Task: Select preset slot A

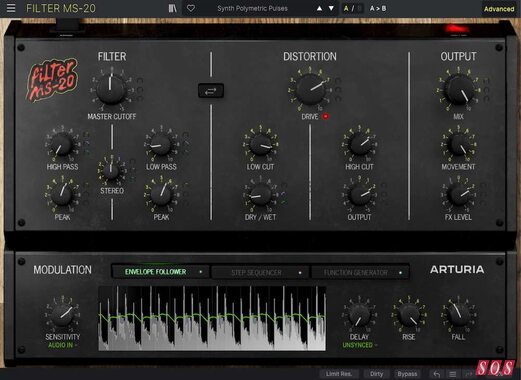Action: 346,8
